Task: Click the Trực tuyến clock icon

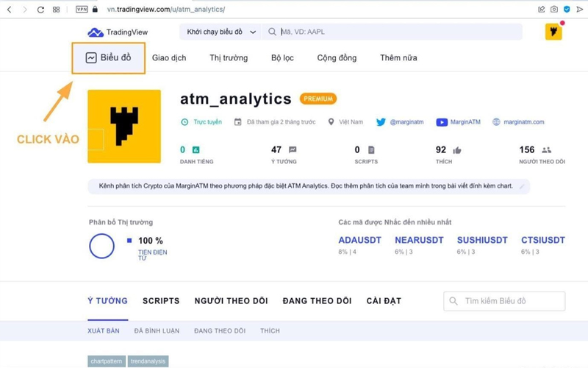Action: click(184, 122)
